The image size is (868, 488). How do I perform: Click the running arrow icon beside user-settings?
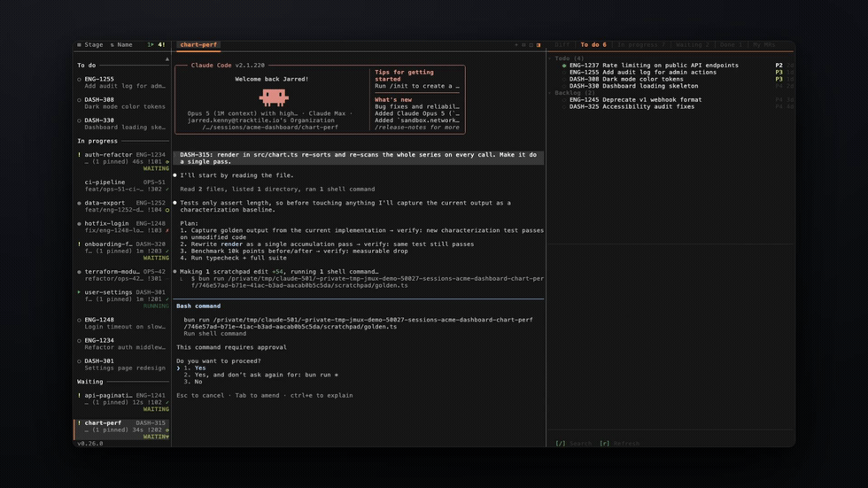79,292
